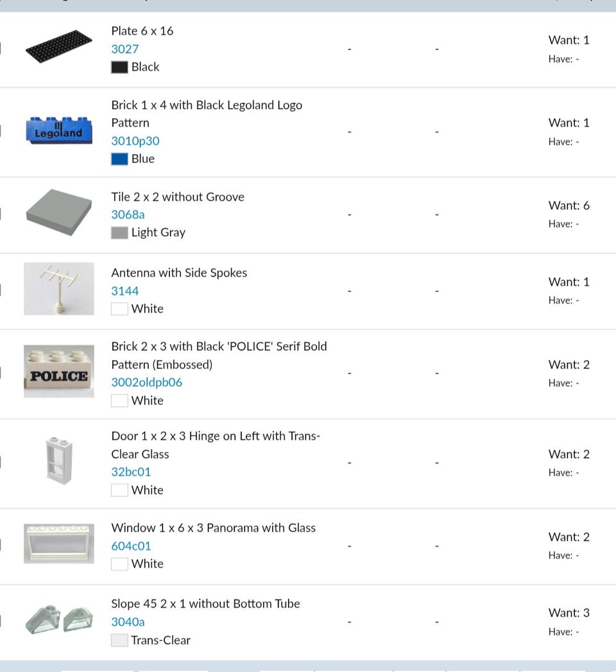Click the POLICE brick thumbnail
The width and height of the screenshot is (616, 672).
point(58,372)
